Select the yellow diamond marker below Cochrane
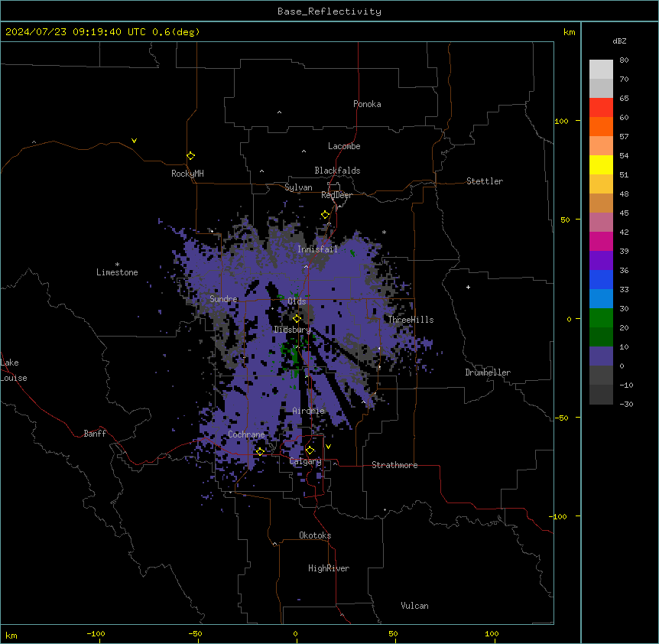The width and height of the screenshot is (659, 644). tap(260, 451)
